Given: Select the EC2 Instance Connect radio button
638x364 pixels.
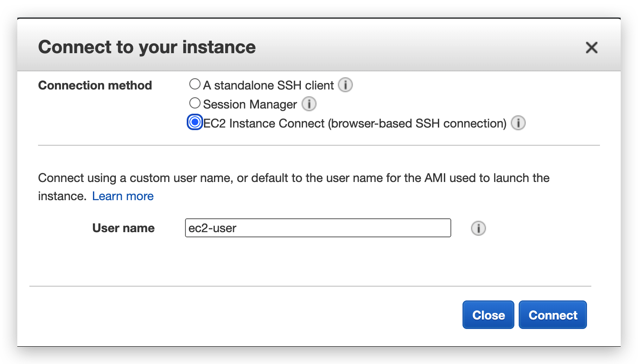Looking at the screenshot, I should point(195,122).
